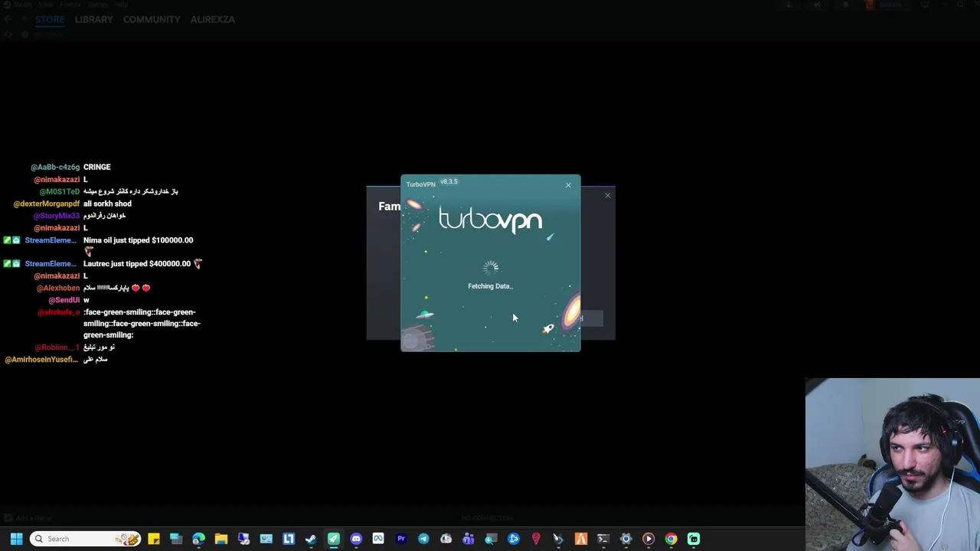Viewport: 980px width, 551px height.
Task: Close the Steam dialog behind TurboVPN
Action: coord(608,196)
